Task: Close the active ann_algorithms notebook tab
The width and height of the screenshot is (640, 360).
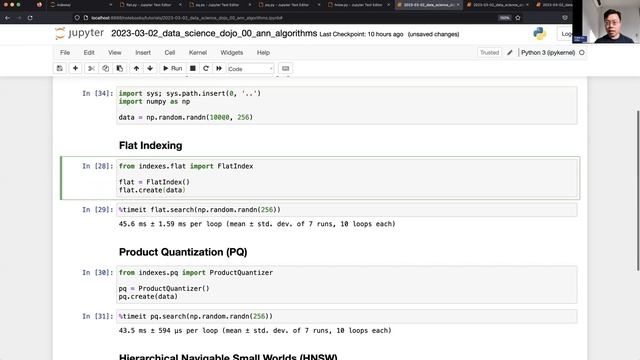Action: pyautogui.click(x=458, y=5)
